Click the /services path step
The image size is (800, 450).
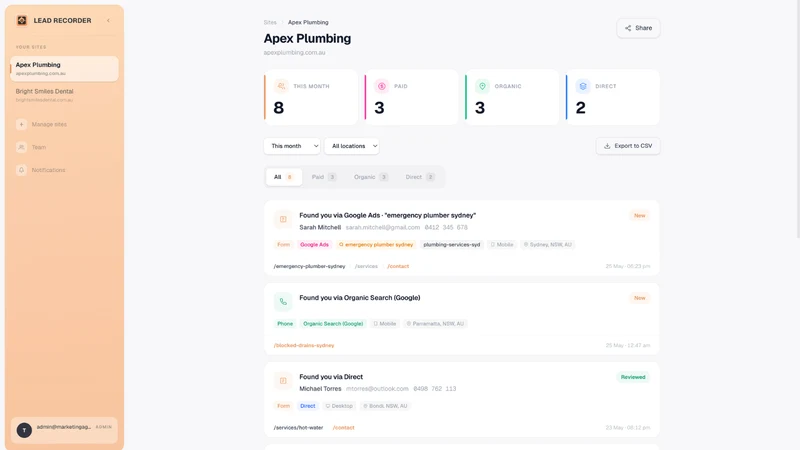(366, 266)
